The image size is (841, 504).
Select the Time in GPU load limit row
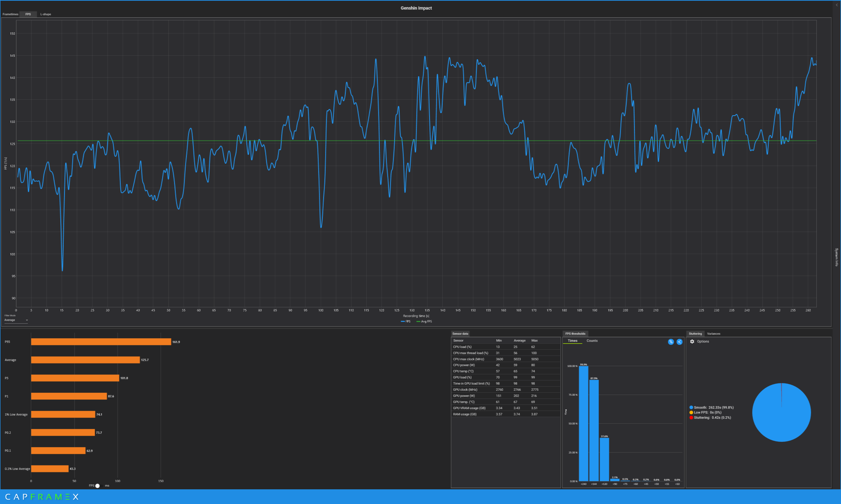coord(506,383)
